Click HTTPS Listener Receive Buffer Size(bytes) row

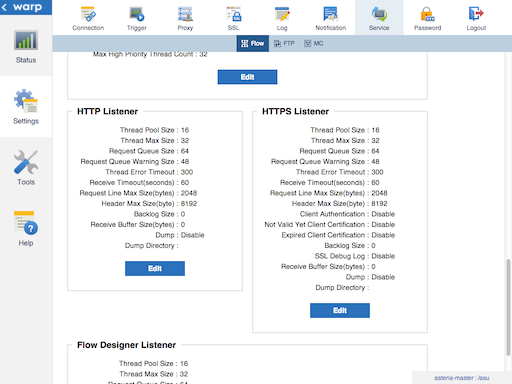[x=328, y=267]
